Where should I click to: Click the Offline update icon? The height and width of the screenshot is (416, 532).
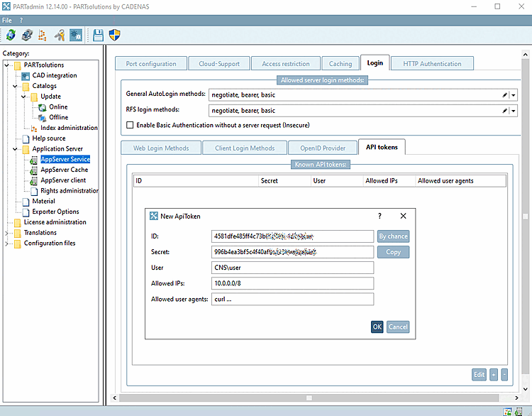click(x=43, y=118)
